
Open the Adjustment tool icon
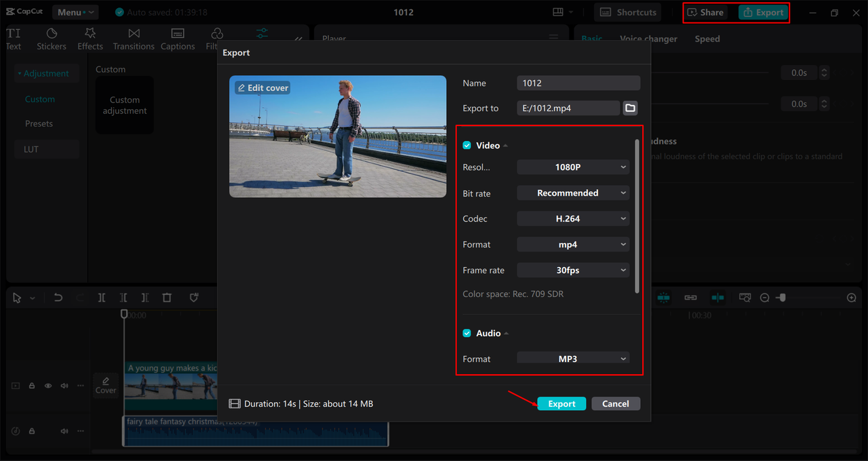click(x=262, y=33)
